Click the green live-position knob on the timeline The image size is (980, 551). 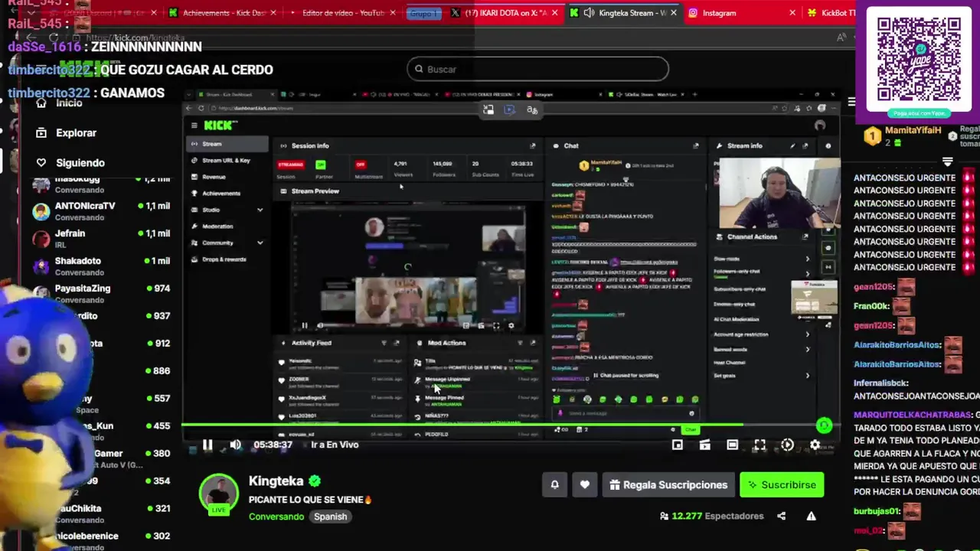(x=824, y=425)
